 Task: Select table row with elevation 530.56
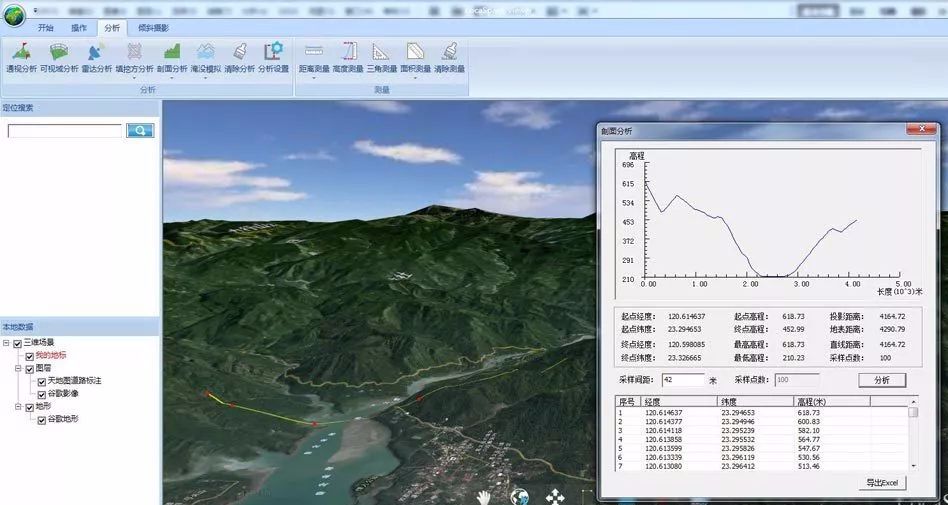click(x=761, y=458)
